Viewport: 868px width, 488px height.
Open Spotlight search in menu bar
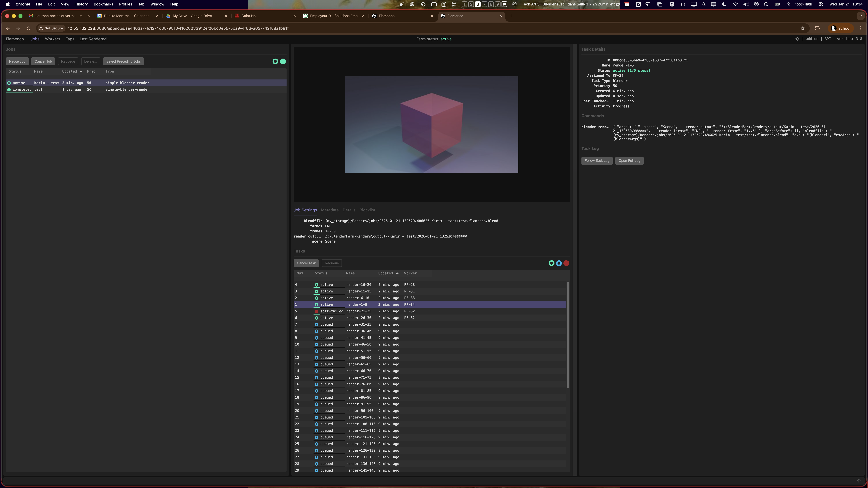(704, 4)
